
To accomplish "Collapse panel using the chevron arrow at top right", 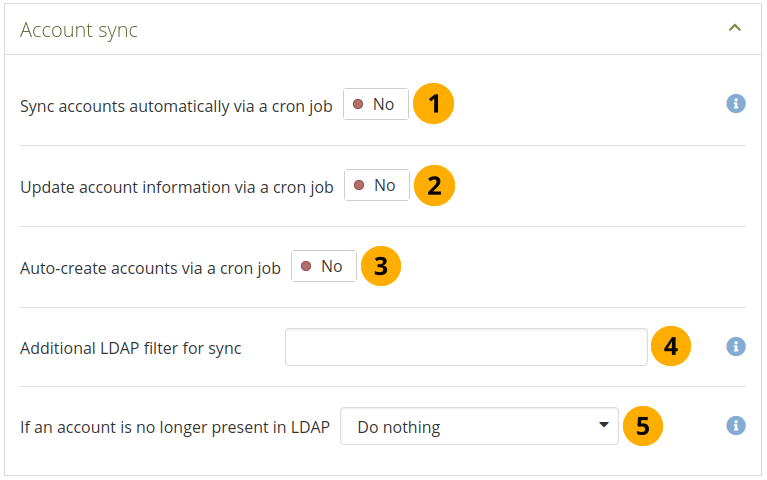I will (735, 28).
